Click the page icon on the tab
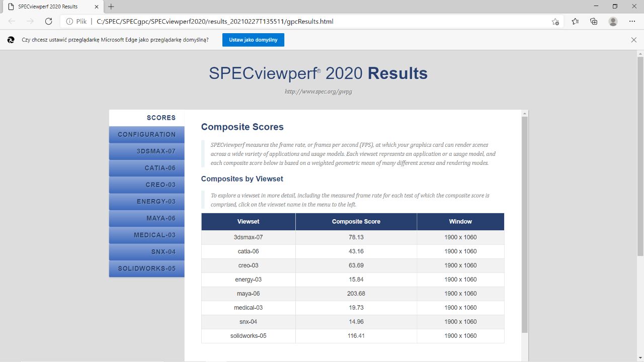 click(x=11, y=7)
